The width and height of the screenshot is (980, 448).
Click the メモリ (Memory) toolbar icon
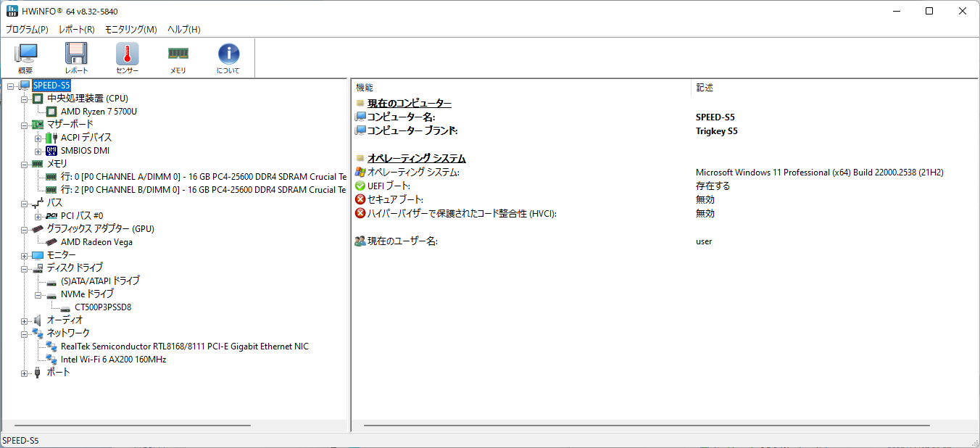(x=178, y=57)
